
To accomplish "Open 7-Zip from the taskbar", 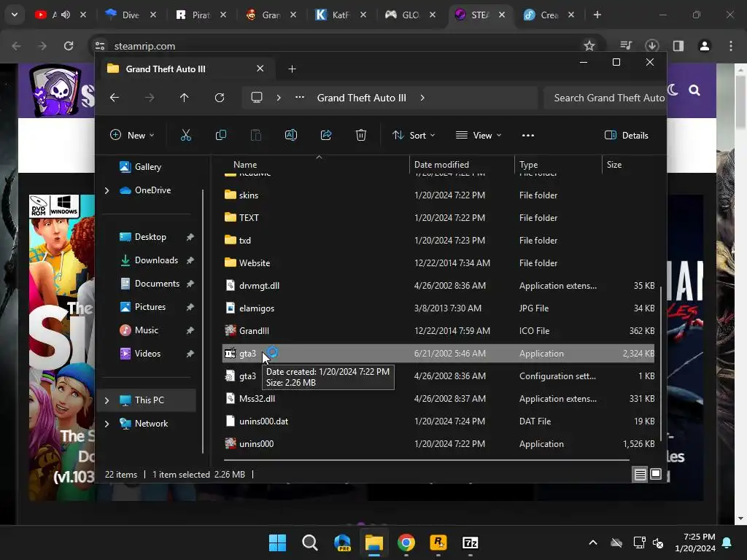I will 471,542.
